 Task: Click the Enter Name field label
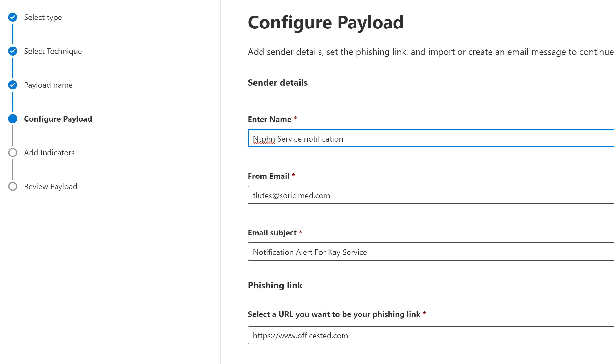[x=270, y=120]
